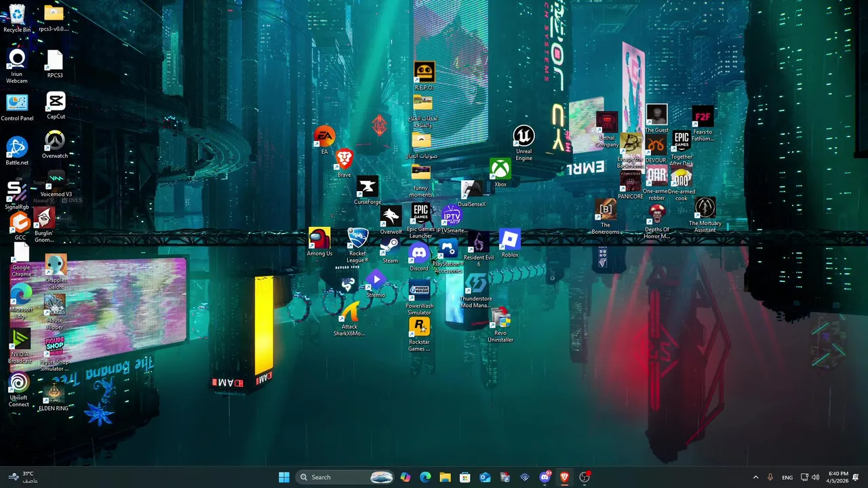
Task: Select the Rockstar Games launcher icon
Action: pos(419,335)
